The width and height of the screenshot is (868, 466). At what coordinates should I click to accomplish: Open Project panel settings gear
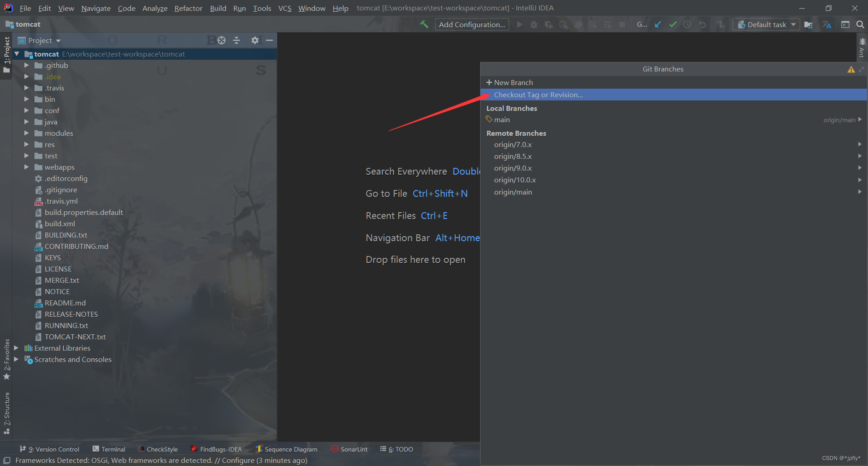point(255,40)
